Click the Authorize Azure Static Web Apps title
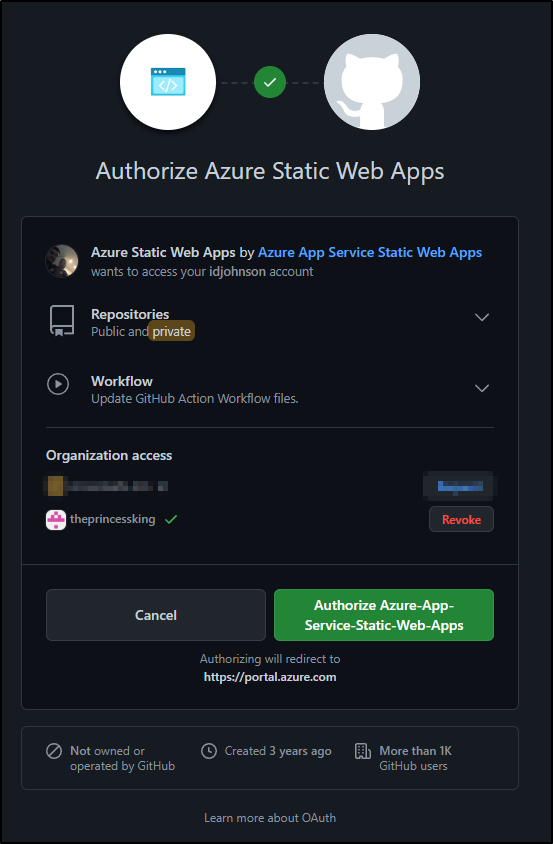 coord(270,171)
